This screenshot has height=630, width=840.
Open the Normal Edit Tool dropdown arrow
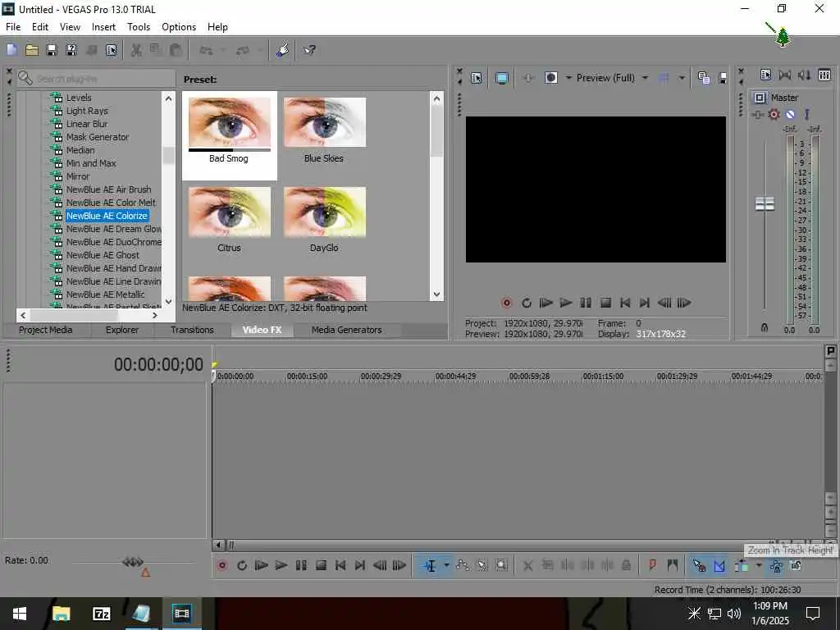(446, 565)
